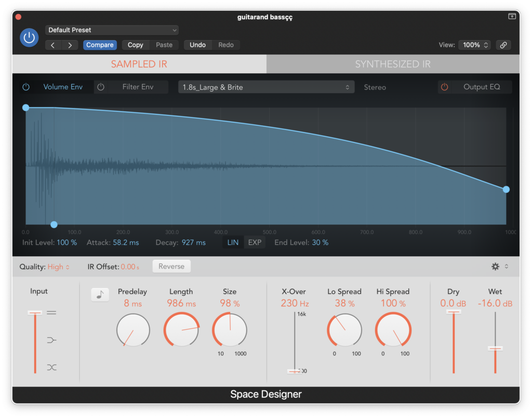Select the mono sum input mode icon
This screenshot has height=418, width=532.
[51, 340]
